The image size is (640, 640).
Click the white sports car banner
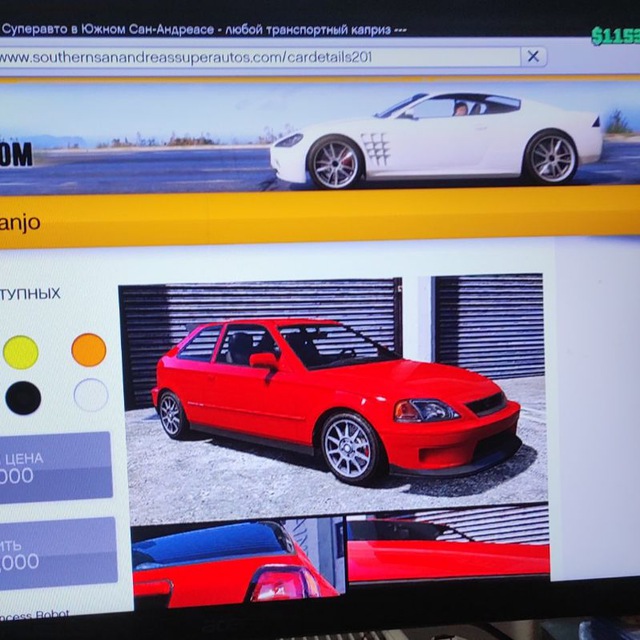click(320, 137)
